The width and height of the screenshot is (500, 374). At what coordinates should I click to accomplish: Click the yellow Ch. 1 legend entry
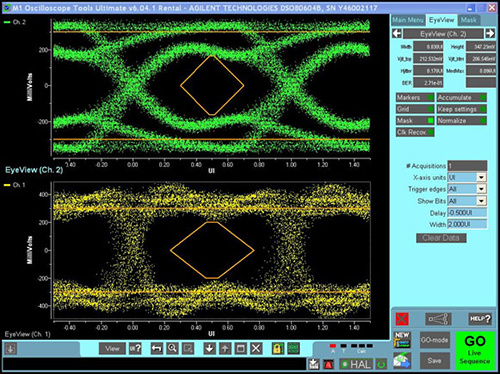pyautogui.click(x=14, y=185)
